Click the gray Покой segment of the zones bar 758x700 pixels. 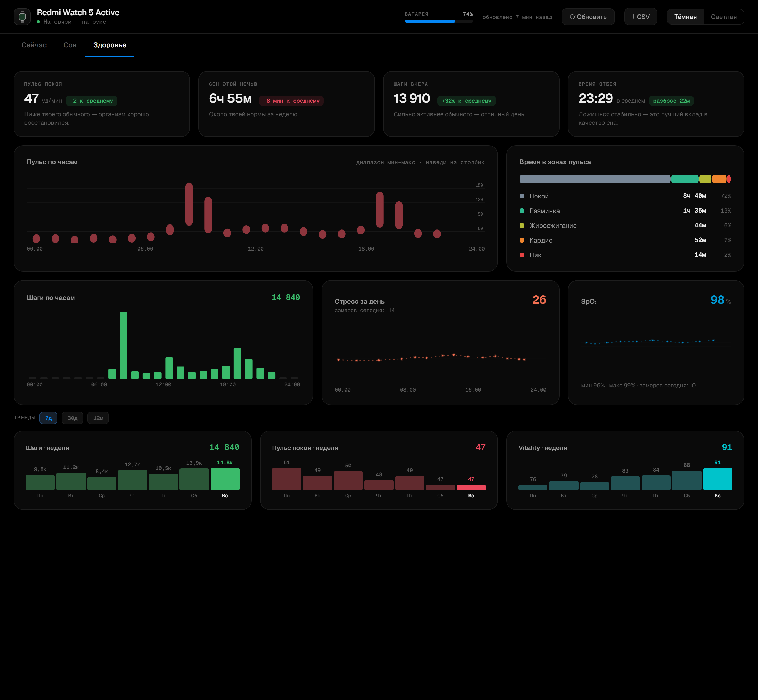point(595,179)
